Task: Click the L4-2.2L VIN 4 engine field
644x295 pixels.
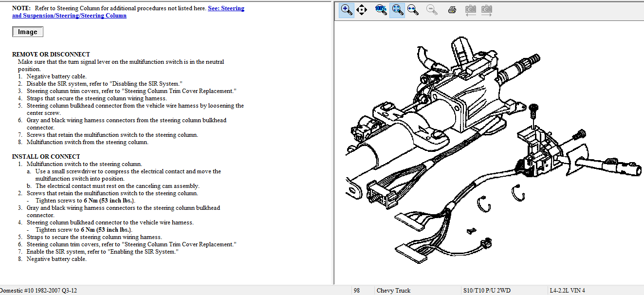Action: coord(567,291)
